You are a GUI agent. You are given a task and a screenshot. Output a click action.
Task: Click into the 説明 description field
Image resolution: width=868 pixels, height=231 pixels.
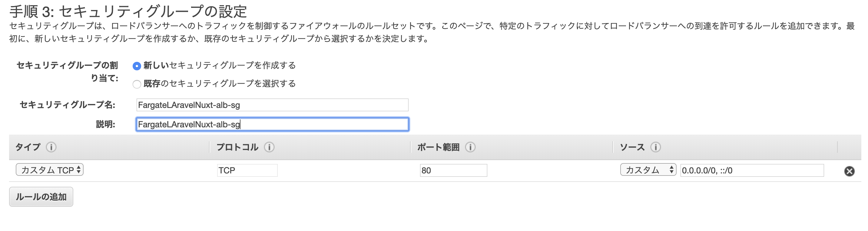pyautogui.click(x=272, y=124)
